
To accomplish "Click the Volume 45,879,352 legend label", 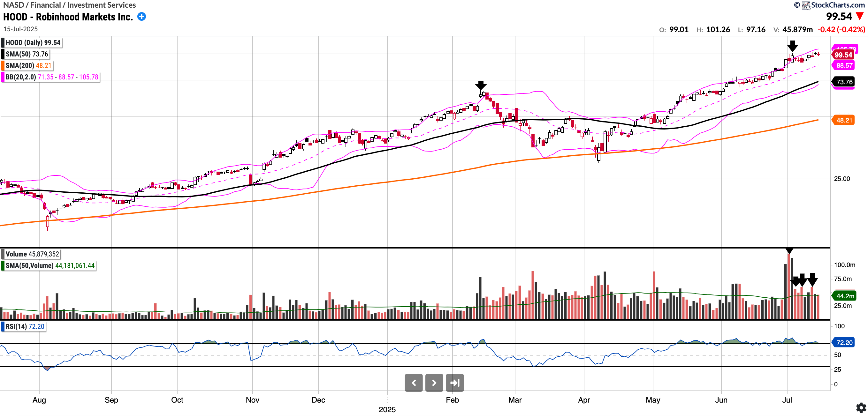I will pos(32,254).
